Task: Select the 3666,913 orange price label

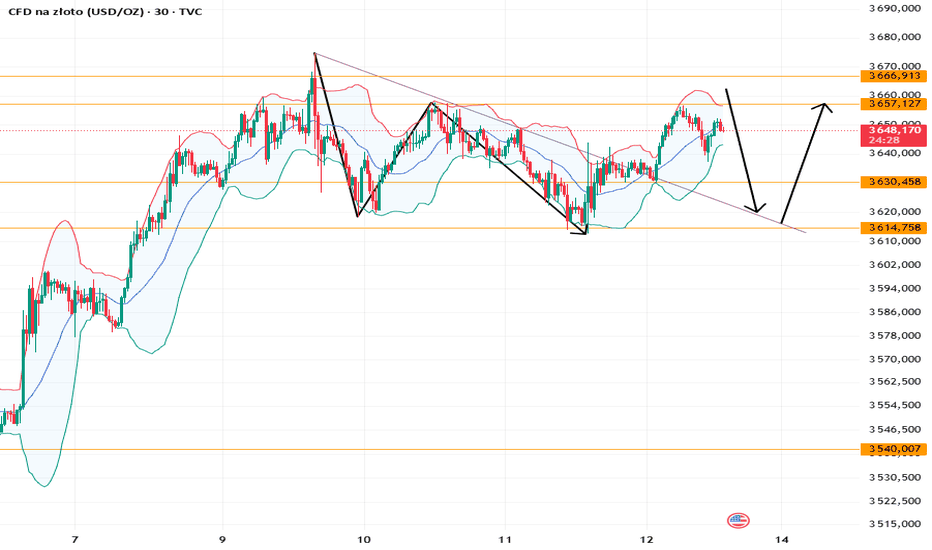Action: (893, 76)
